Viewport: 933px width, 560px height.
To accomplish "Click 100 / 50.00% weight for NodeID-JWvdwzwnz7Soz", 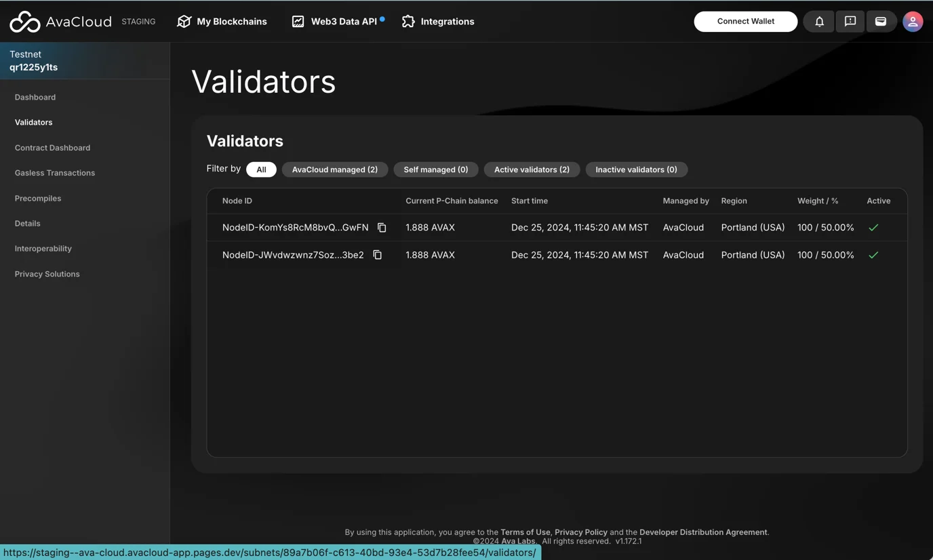I will (x=826, y=255).
